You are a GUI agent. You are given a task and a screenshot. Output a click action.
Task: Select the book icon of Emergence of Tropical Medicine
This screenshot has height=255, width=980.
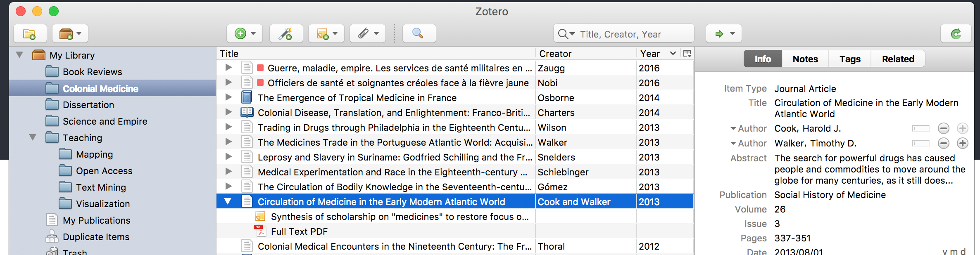pyautogui.click(x=247, y=97)
